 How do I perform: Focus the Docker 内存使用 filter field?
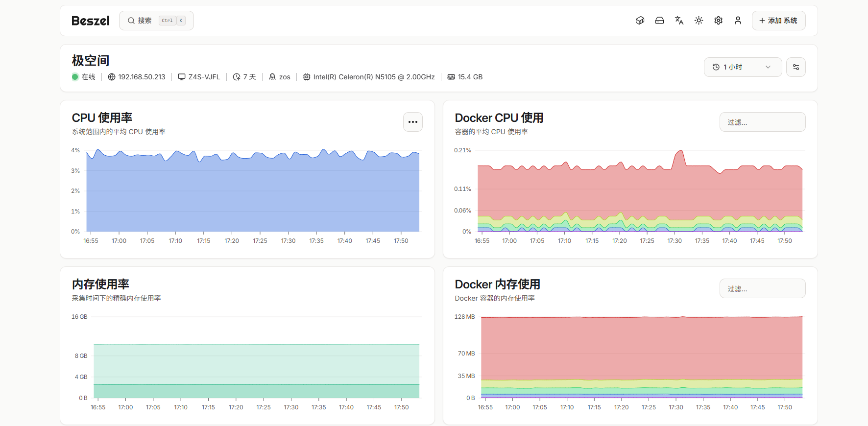tap(762, 288)
